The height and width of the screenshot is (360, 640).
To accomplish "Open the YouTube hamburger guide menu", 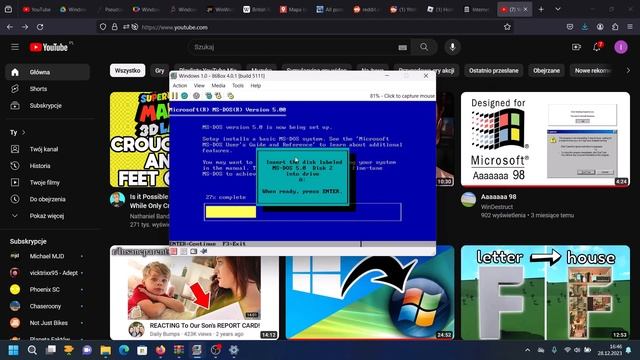I will click(x=15, y=47).
